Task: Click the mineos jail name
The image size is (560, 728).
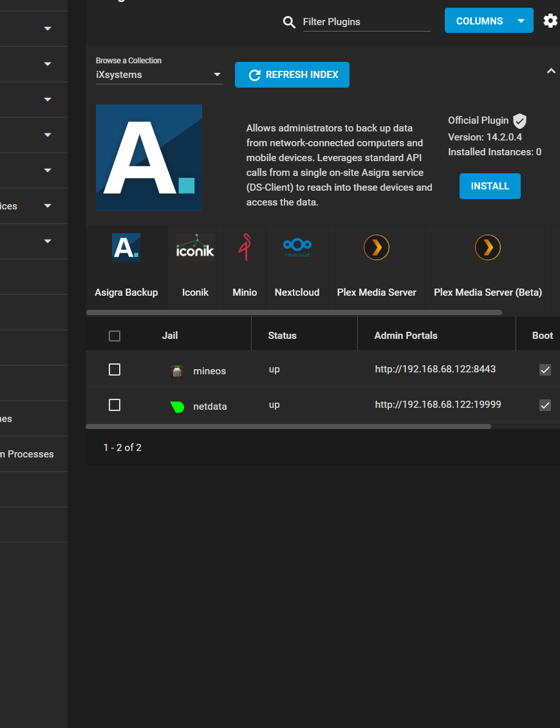Action: coord(210,371)
